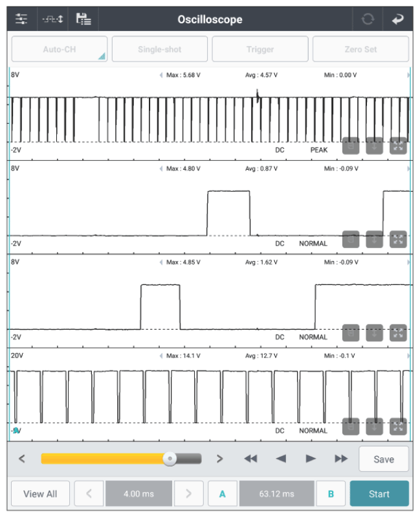The width and height of the screenshot is (420, 517).
Task: Open the settings sliders icon
Action: (x=22, y=19)
